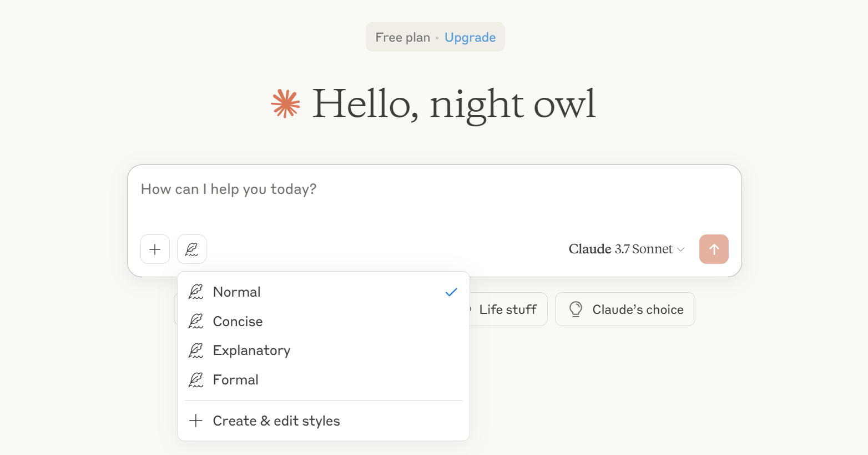Open Create & edit styles
Viewport: 868px width, 455px height.
point(324,421)
